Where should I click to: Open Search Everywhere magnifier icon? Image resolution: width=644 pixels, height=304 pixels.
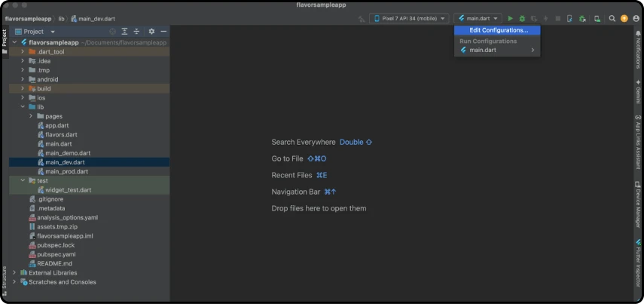pyautogui.click(x=612, y=18)
